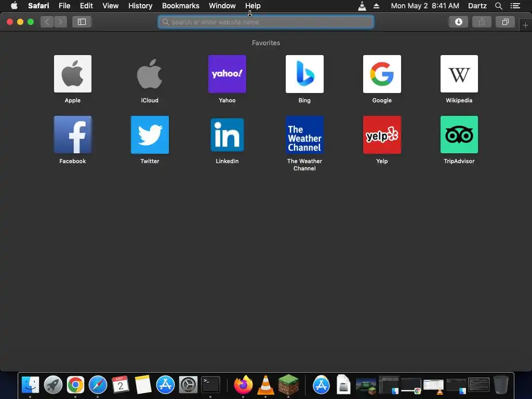The image size is (532, 399).
Task: Open System Preferences gear in Dock
Action: [x=188, y=385]
